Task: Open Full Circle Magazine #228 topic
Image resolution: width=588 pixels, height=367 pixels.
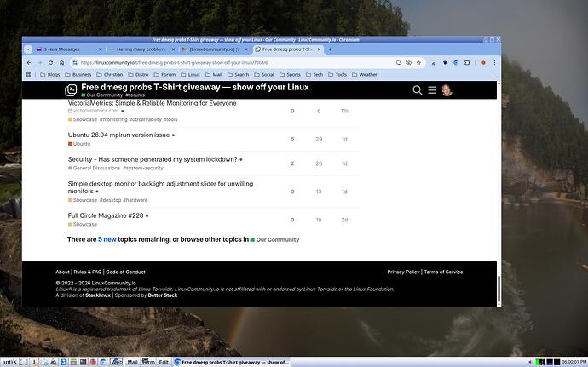Action: 106,215
